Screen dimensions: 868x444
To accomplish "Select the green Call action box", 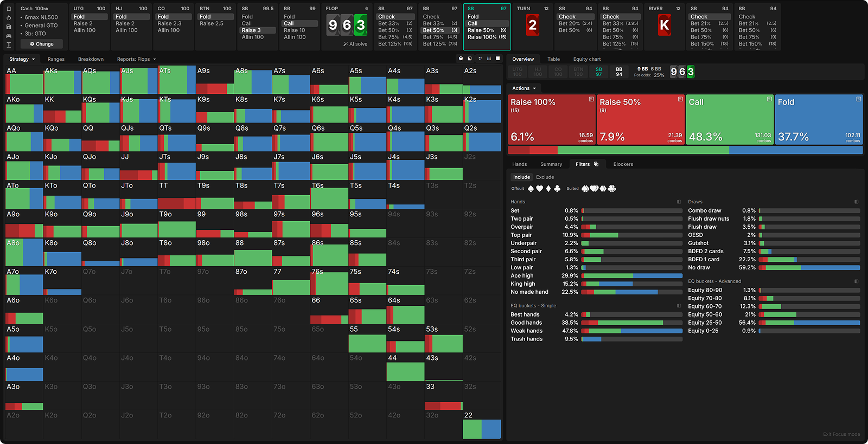I will pyautogui.click(x=730, y=120).
